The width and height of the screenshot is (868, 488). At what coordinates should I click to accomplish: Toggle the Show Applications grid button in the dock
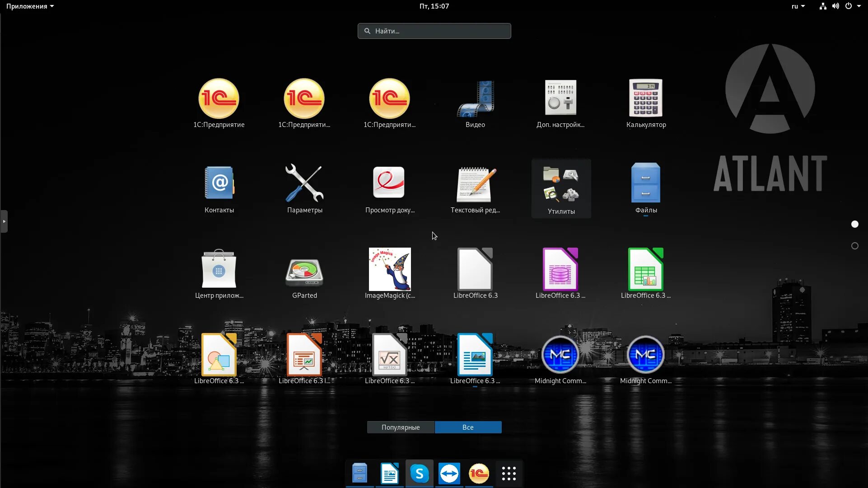509,474
